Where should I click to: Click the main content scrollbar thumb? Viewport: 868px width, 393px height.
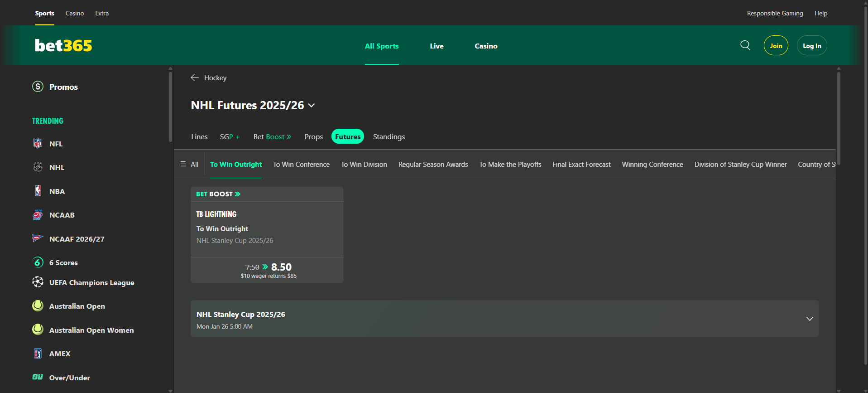pos(839,118)
